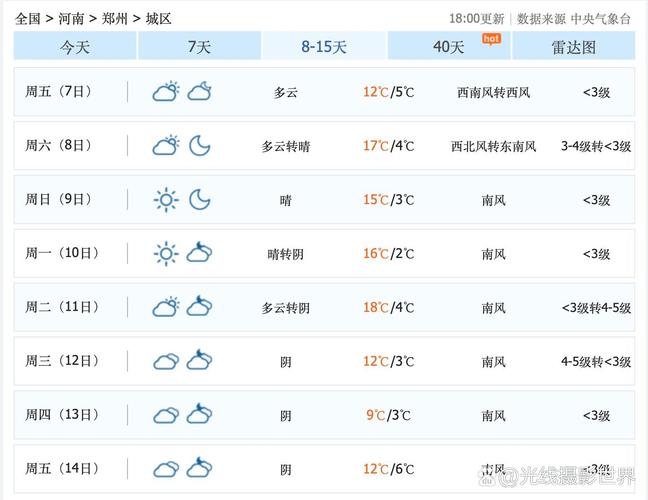
Task: Switch to the 7天 forecast tab
Action: point(200,46)
